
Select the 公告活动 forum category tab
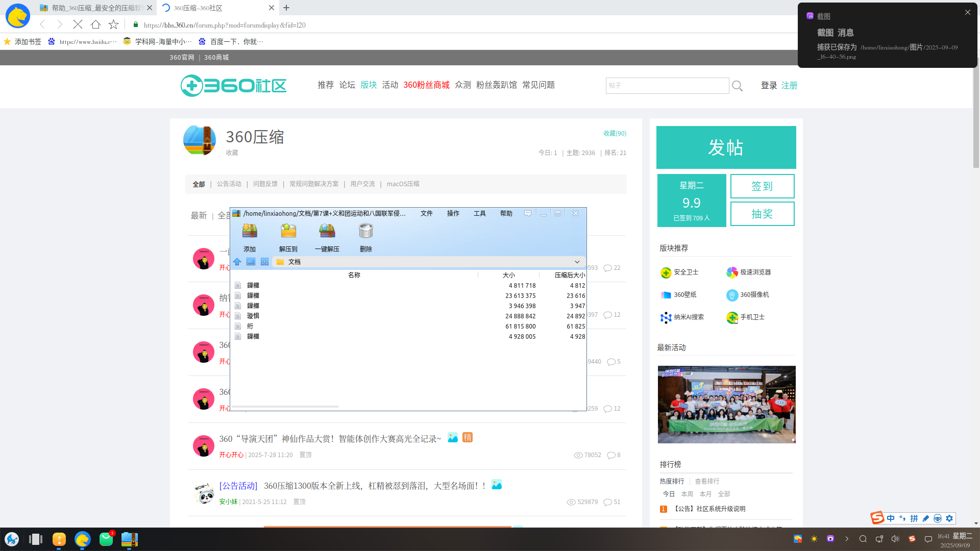(229, 184)
